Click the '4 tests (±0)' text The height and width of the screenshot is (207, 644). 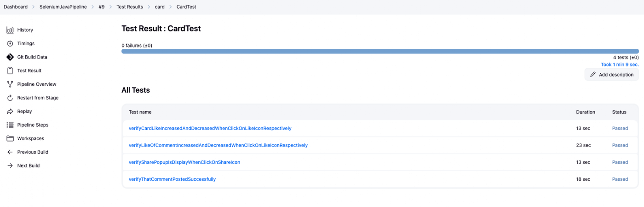(x=626, y=58)
